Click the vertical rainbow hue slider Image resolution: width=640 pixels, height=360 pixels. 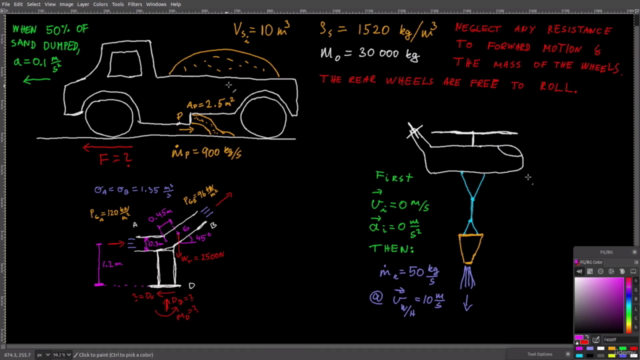[x=629, y=305]
